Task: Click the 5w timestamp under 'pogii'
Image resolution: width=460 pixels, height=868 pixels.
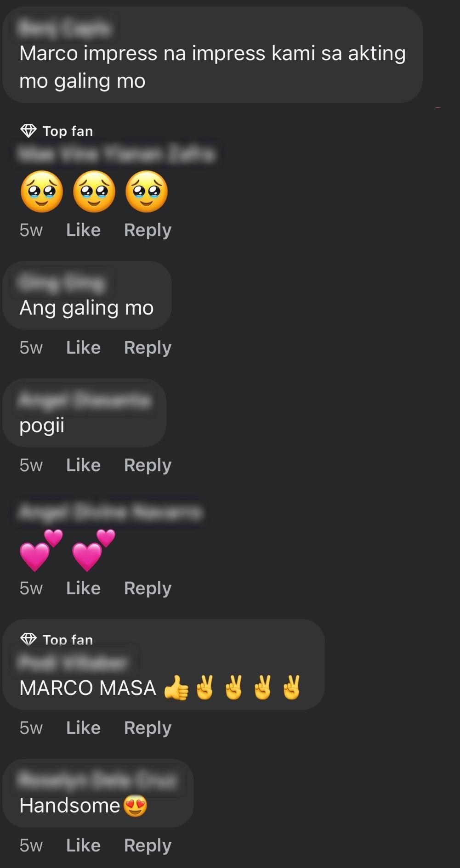Action: pos(31,465)
